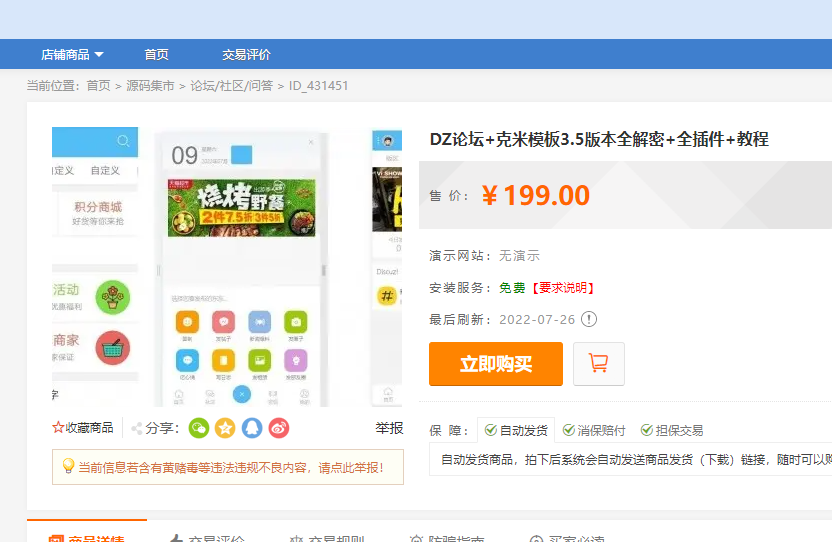The image size is (832, 542).
Task: Switch to the 消保赔付 guarantee tab
Action: (594, 430)
